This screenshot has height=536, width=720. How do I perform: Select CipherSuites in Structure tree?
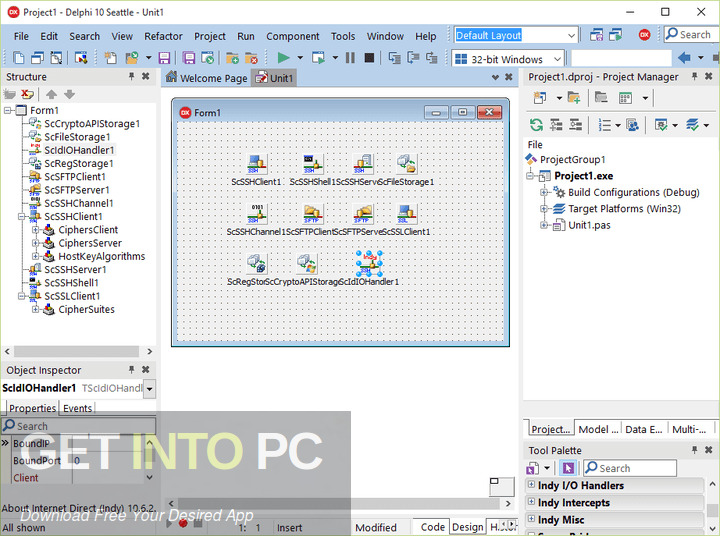[86, 310]
